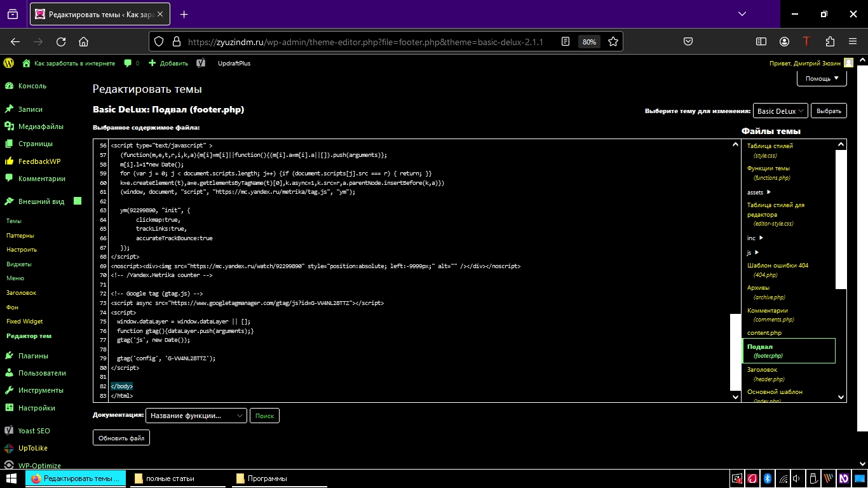Open UpToLike menu item
This screenshot has height=488, width=868.
click(33, 448)
